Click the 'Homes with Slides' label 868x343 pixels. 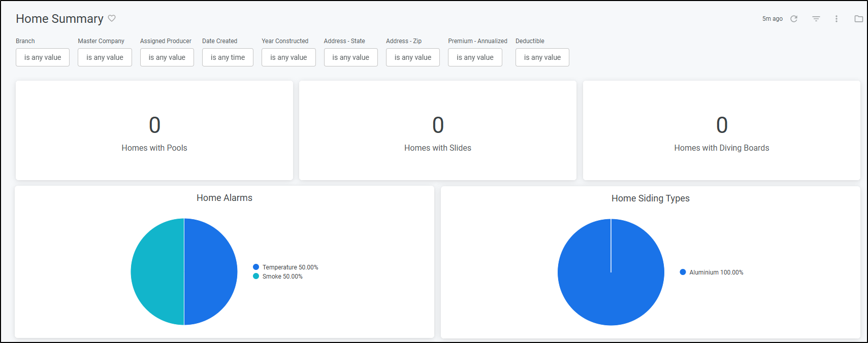(438, 148)
